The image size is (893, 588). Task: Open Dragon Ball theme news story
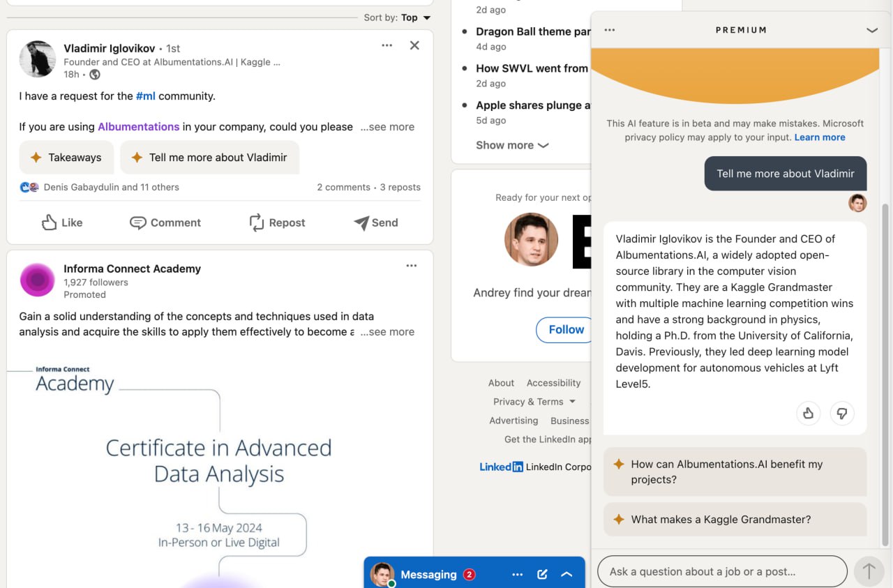pos(533,31)
